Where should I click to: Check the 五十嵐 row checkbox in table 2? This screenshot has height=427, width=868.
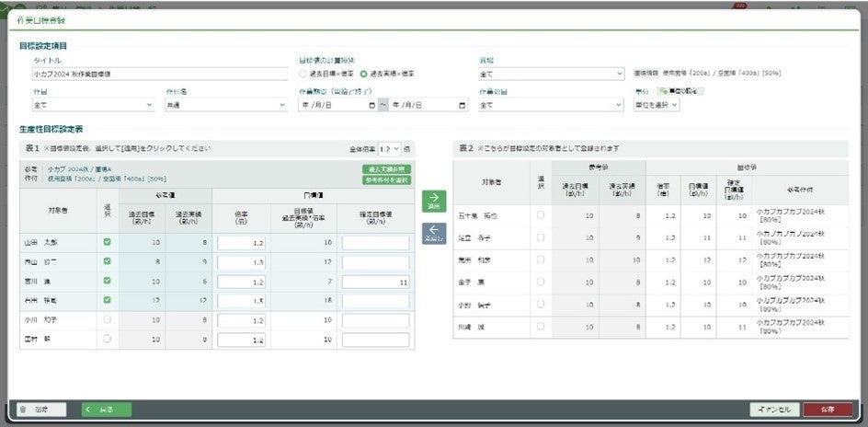(541, 215)
